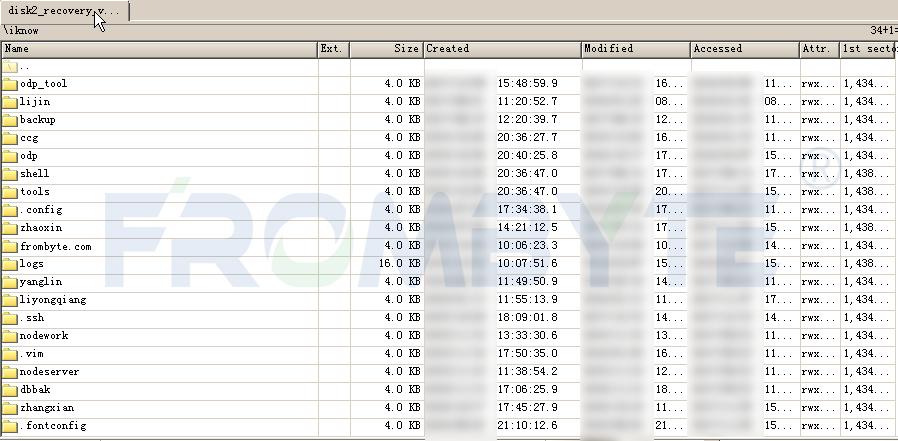This screenshot has width=898, height=441.
Task: Click created time 20:40:25.8 for odp
Action: pos(527,156)
